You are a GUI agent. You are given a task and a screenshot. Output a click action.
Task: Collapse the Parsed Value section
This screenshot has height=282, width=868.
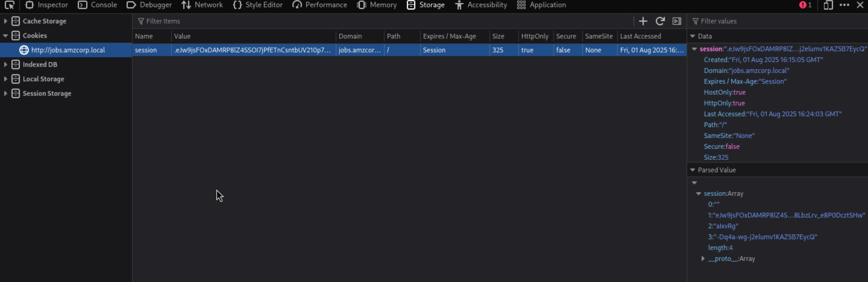[x=693, y=170]
